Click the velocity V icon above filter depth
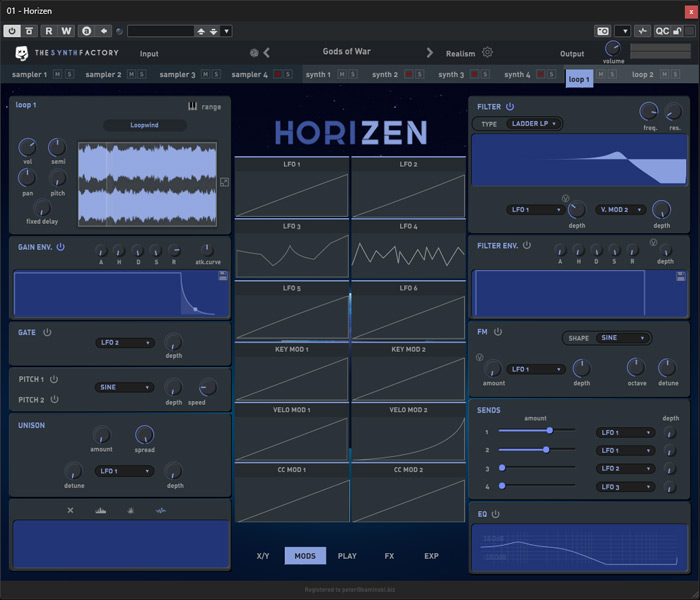 click(565, 199)
